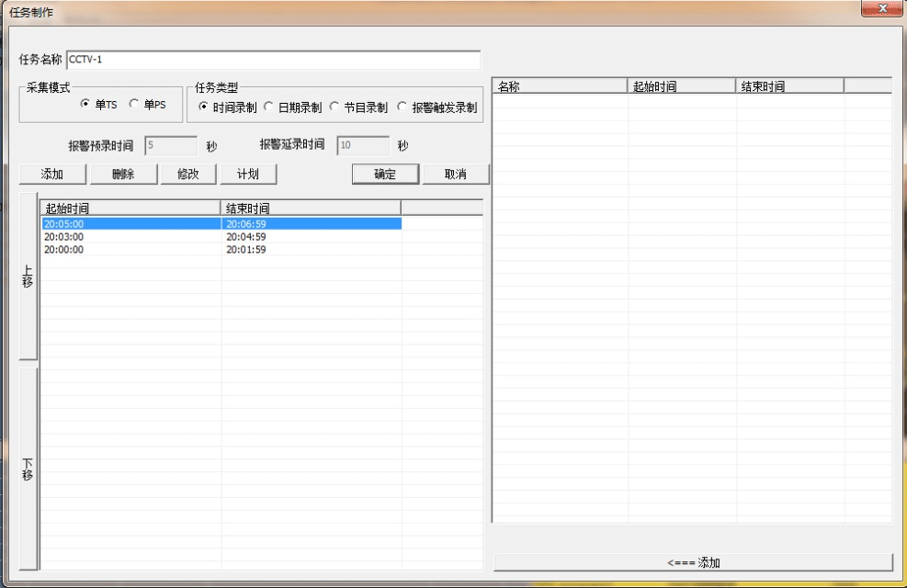
Task: Click 上移 to move entry up
Action: 28,278
